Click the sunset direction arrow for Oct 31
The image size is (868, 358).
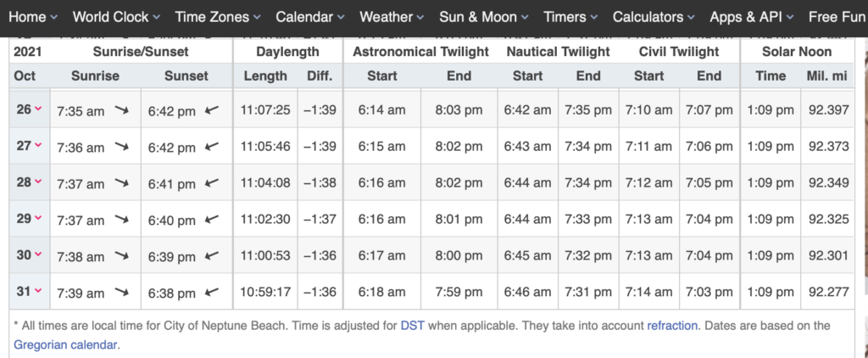click(212, 292)
